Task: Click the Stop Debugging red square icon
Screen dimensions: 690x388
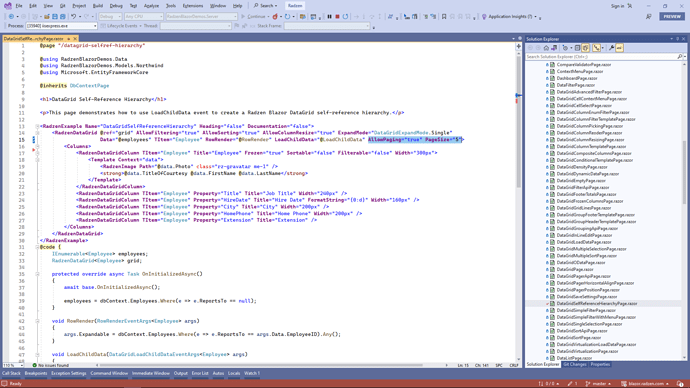Action: pyautogui.click(x=338, y=17)
